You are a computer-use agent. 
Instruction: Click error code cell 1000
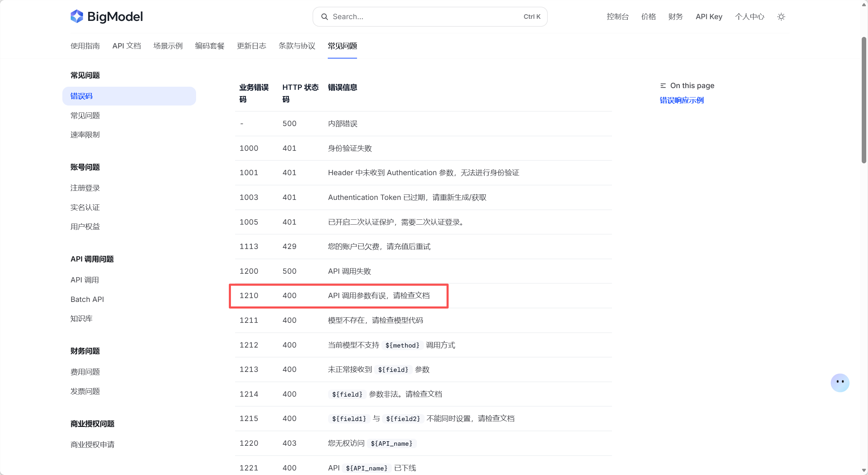[249, 148]
